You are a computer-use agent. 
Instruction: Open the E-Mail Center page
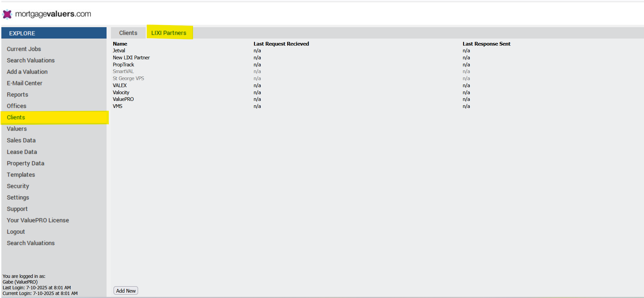[24, 83]
